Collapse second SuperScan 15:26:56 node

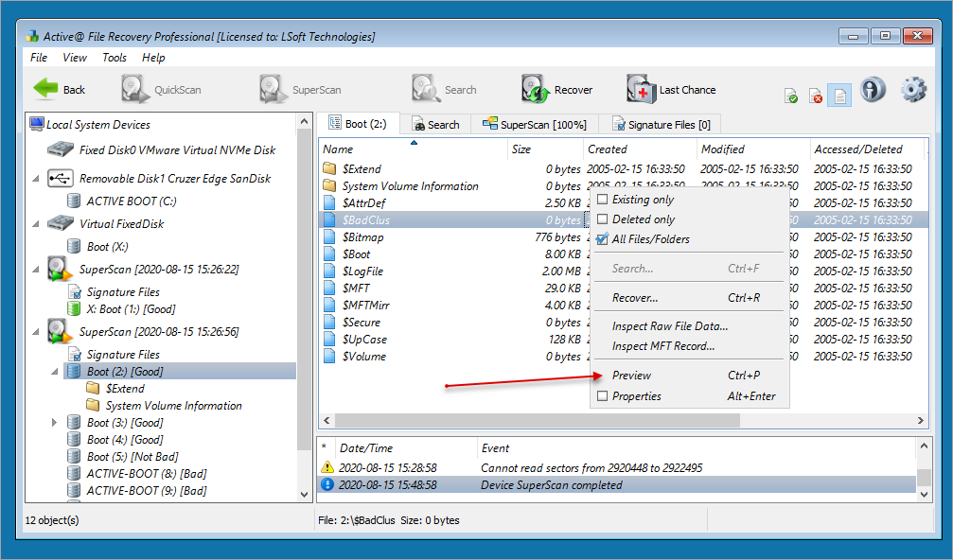[36, 332]
